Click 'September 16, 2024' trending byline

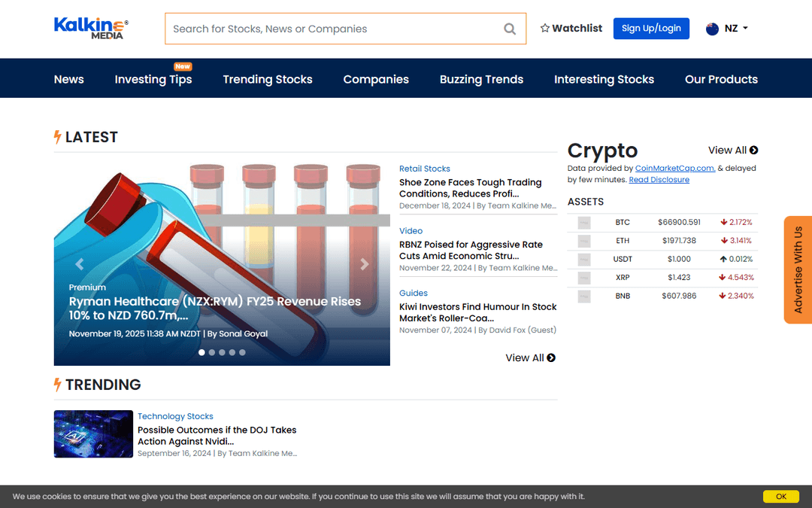point(217,454)
